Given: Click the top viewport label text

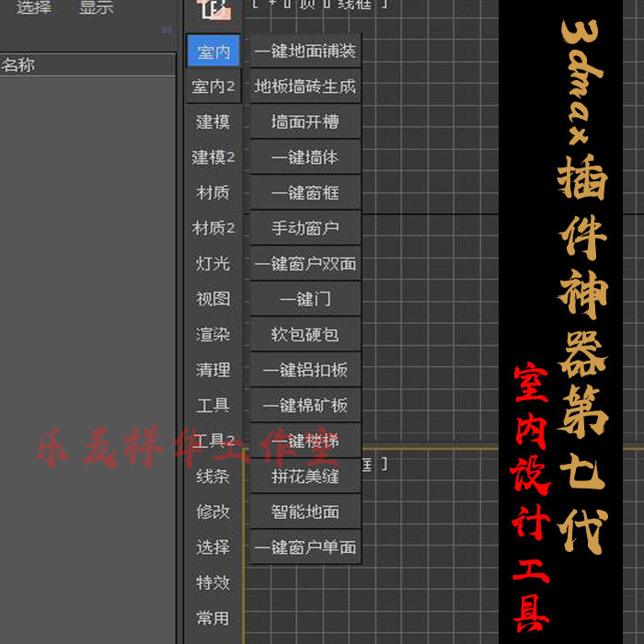Looking at the screenshot, I should pyautogui.click(x=320, y=5).
